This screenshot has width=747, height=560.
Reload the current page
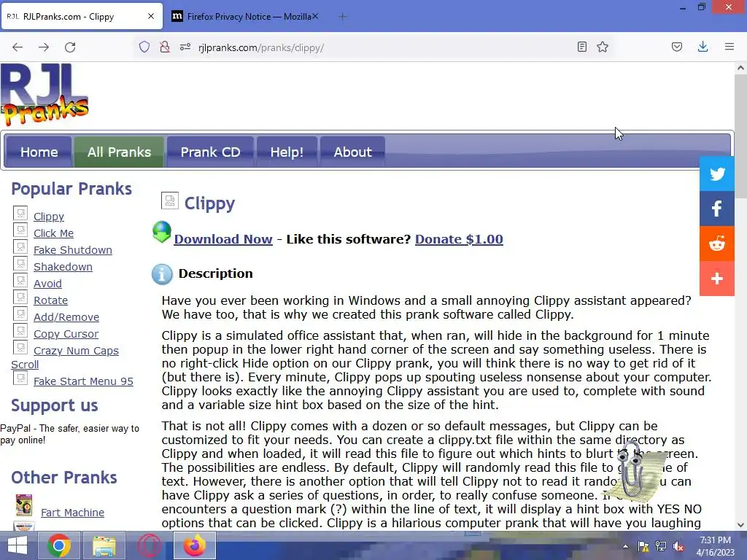tap(70, 47)
